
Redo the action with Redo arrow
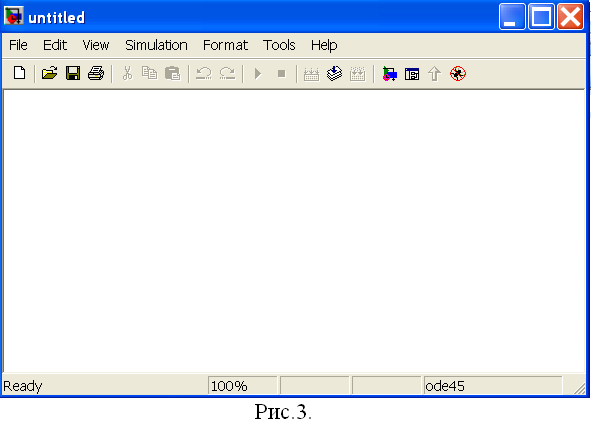click(x=228, y=73)
